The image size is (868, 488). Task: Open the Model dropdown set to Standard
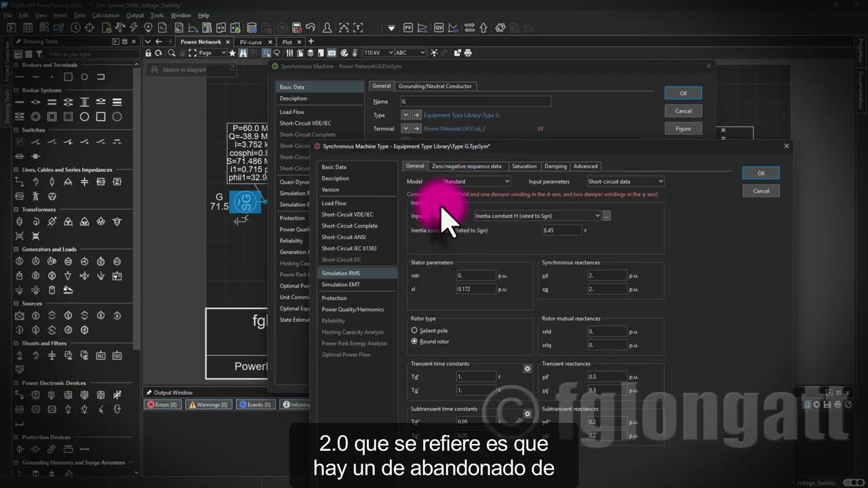(x=476, y=182)
